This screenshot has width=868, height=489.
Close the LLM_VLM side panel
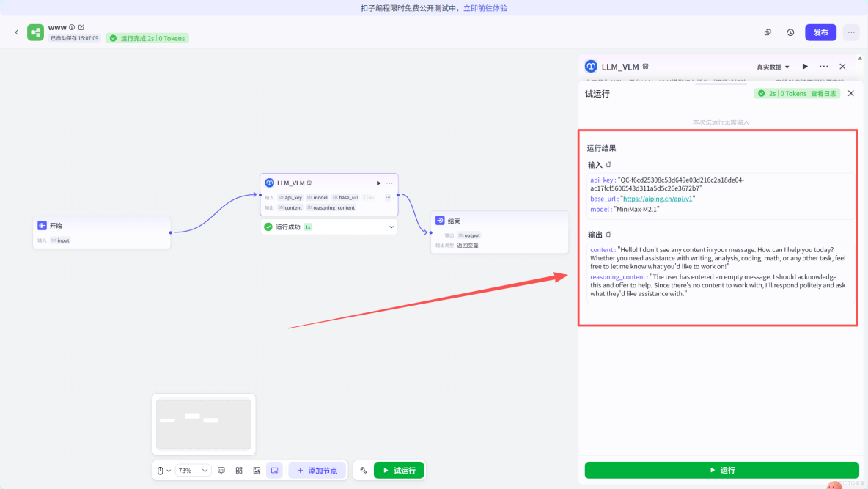[x=842, y=67]
